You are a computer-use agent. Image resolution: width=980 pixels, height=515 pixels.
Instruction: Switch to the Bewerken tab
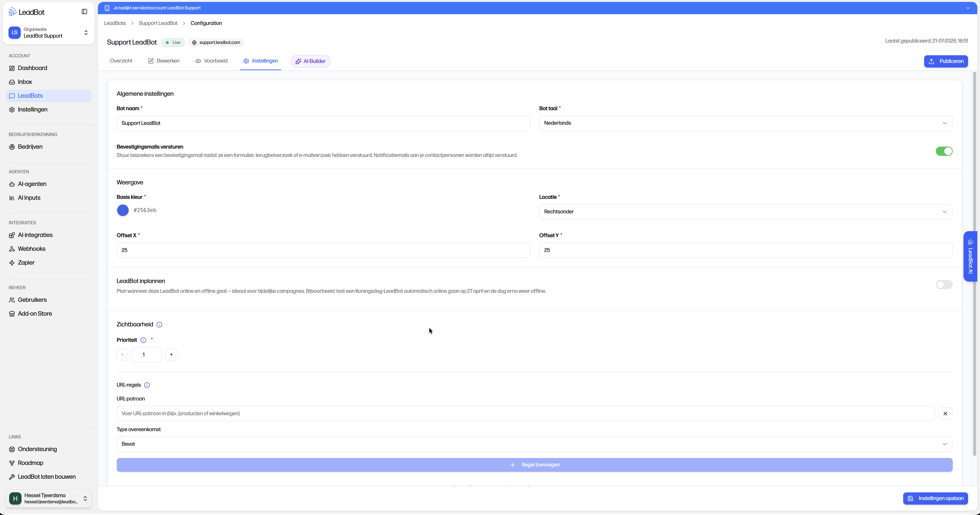[164, 61]
